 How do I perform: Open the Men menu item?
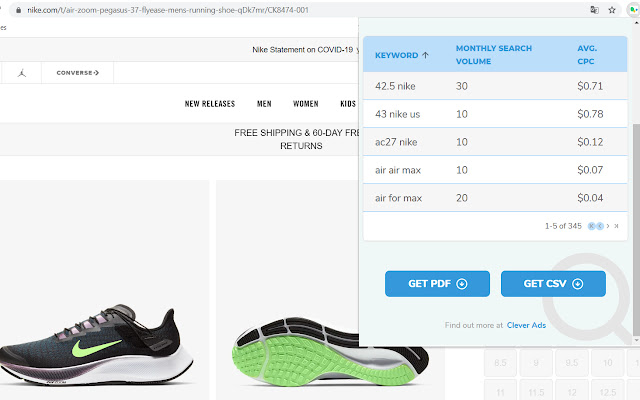[x=264, y=104]
